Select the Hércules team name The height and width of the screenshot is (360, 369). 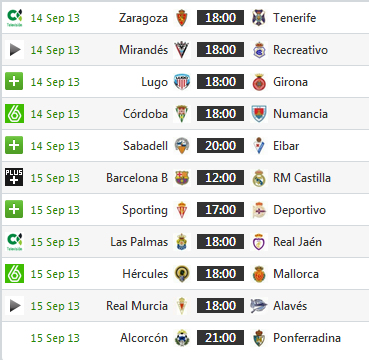(145, 274)
